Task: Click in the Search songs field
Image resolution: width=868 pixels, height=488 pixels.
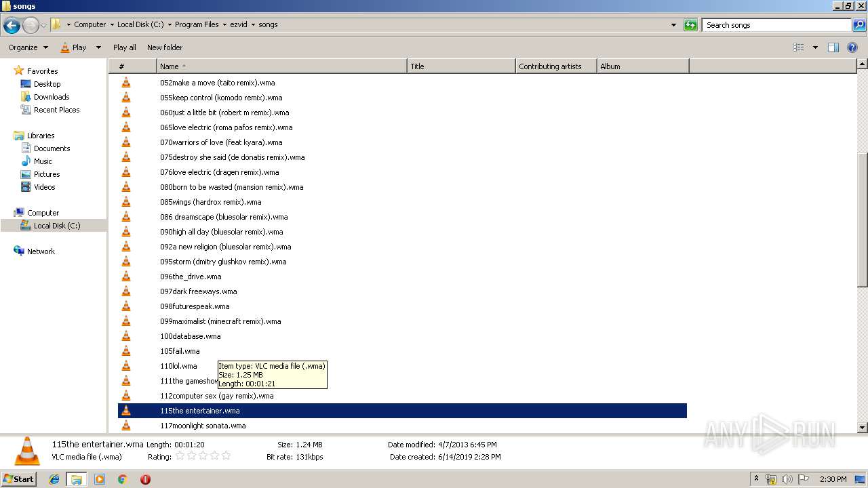Action: click(x=776, y=25)
